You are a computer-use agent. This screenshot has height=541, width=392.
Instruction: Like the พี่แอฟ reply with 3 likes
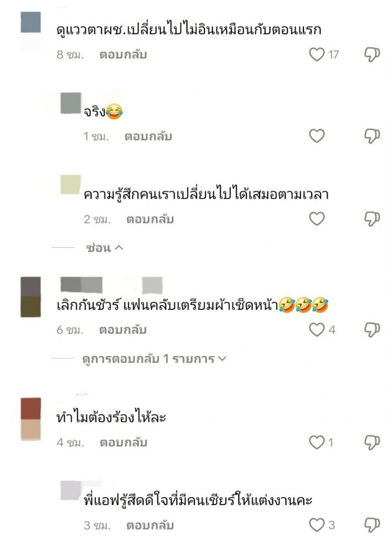coord(316,525)
